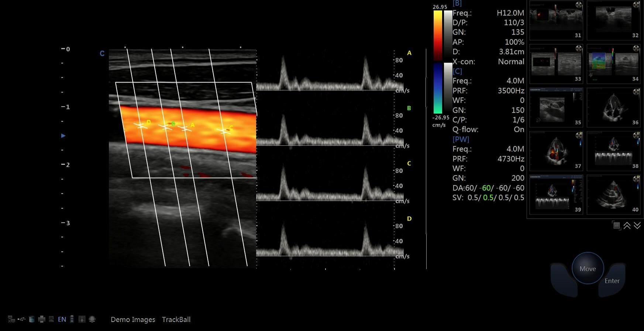Click the network connection status icon
The height and width of the screenshot is (331, 644).
point(11,319)
